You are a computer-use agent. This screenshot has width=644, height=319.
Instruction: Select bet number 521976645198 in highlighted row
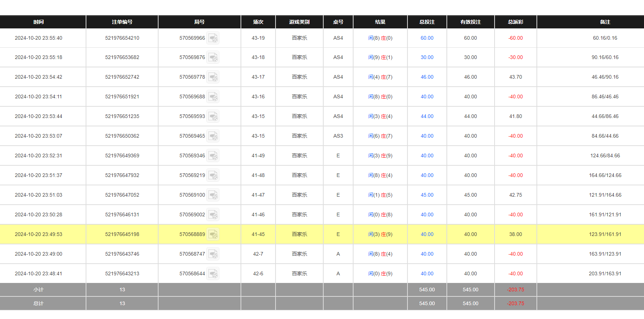[122, 235]
